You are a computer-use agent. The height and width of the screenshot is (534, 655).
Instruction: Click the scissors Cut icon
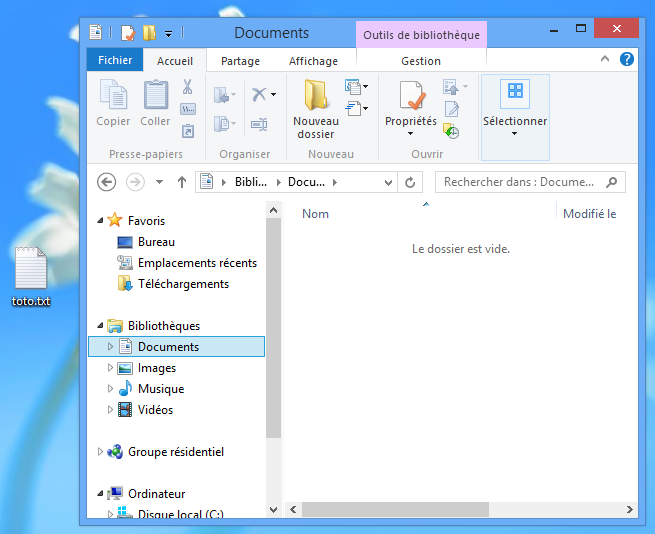pos(188,87)
